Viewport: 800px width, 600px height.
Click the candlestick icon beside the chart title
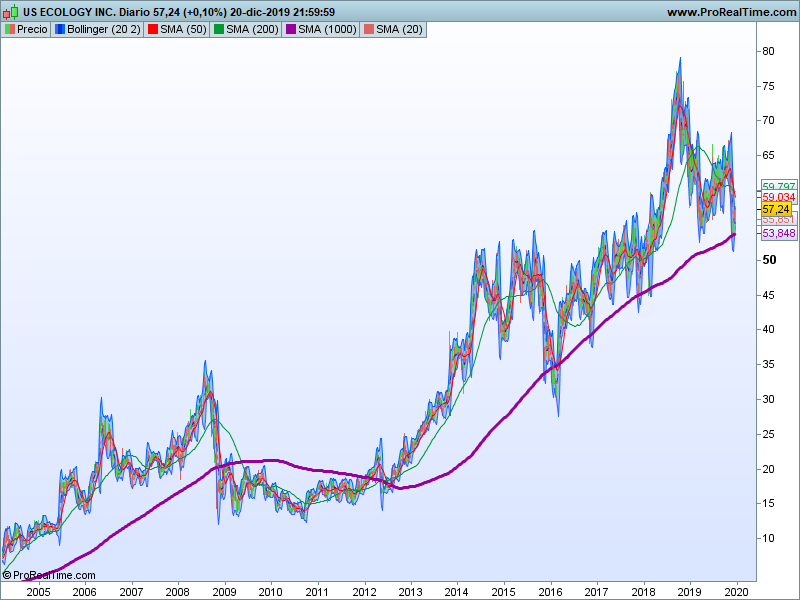tap(11, 11)
